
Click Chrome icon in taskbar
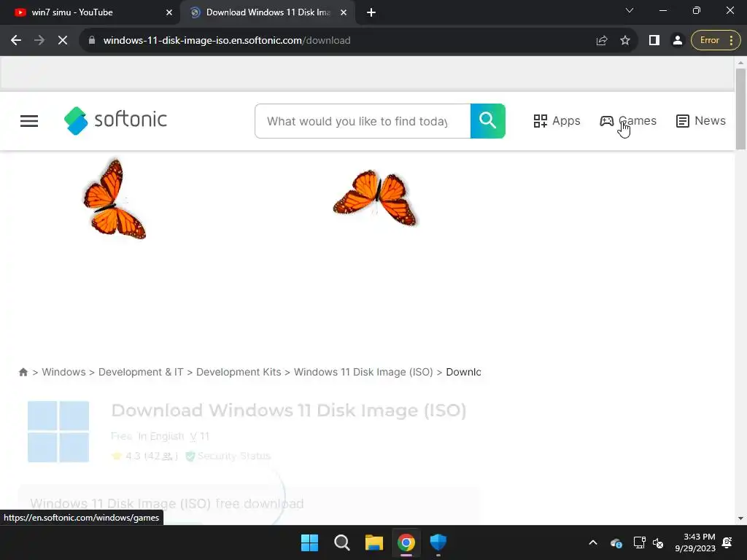[x=406, y=542]
